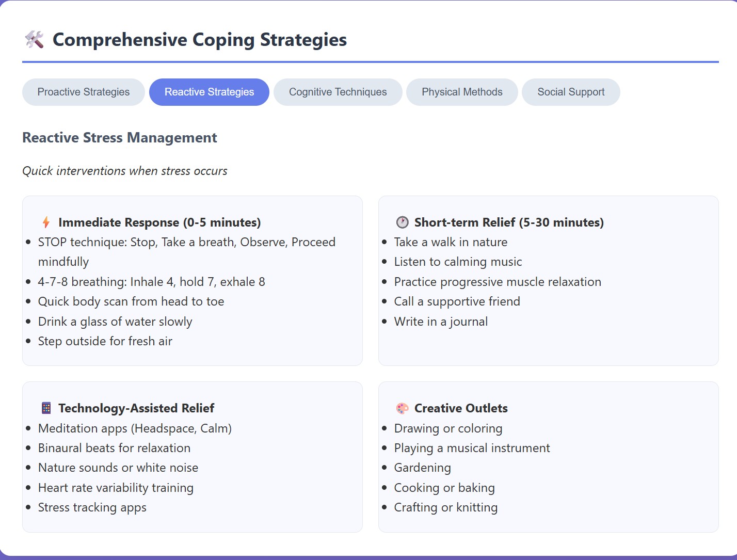Viewport: 737px width, 560px height.
Task: Click the Gardening bullet item
Action: [x=422, y=468]
